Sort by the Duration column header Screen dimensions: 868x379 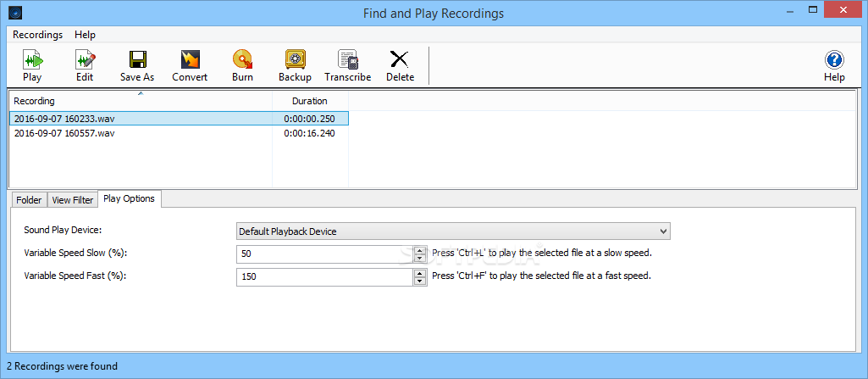[x=310, y=101]
